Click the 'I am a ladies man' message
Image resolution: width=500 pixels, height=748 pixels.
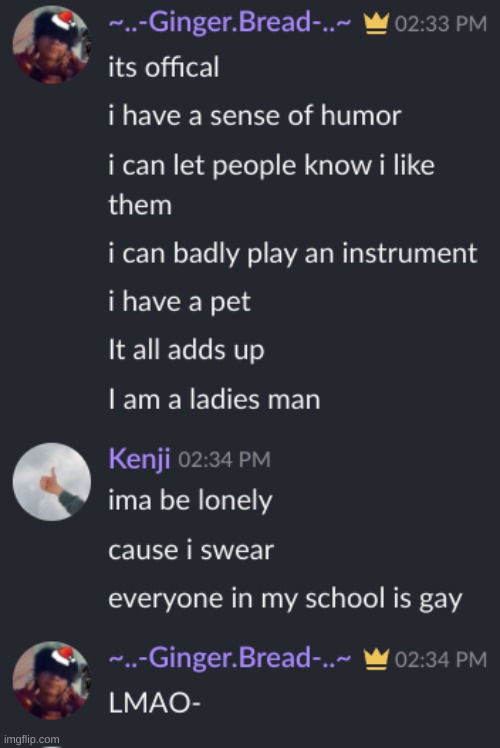(x=214, y=399)
